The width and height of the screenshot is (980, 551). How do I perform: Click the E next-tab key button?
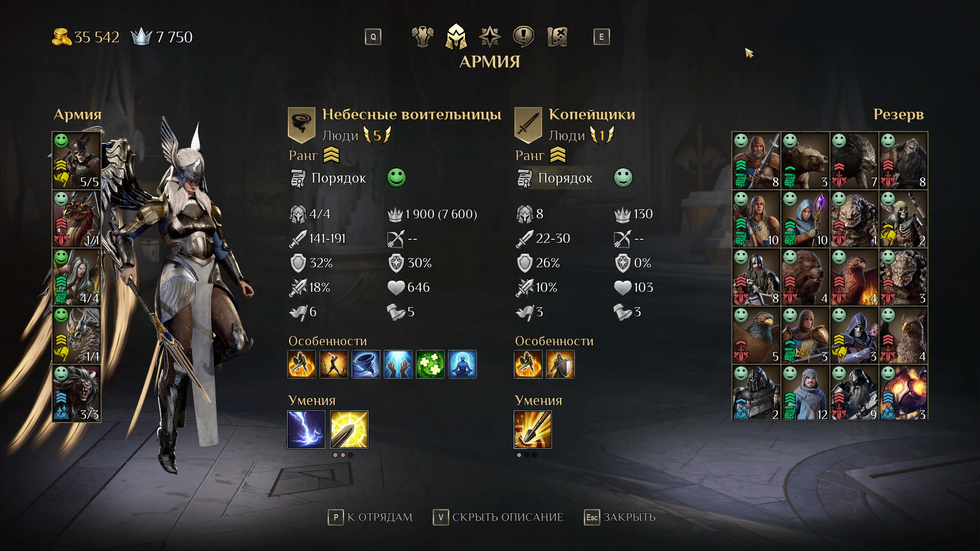click(601, 37)
